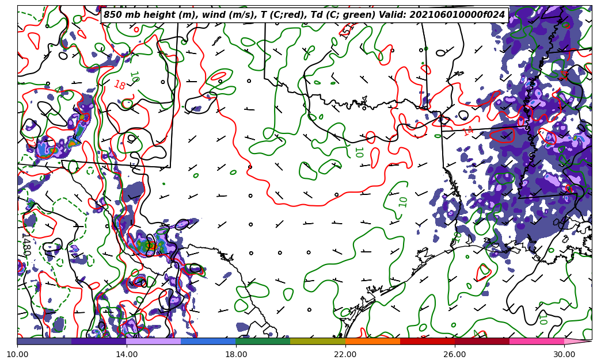The height and width of the screenshot is (364, 597).
Task: Click the 30.00 colorbar tick label
Action: click(564, 354)
